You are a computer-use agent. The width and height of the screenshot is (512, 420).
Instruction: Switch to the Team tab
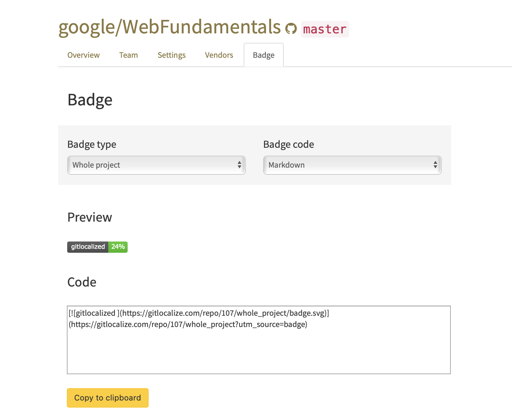128,55
